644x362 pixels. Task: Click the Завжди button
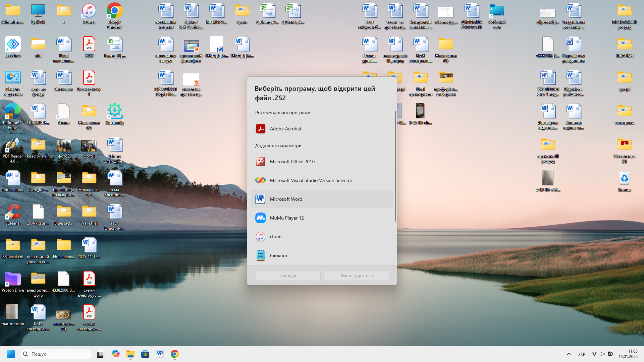[x=288, y=276]
